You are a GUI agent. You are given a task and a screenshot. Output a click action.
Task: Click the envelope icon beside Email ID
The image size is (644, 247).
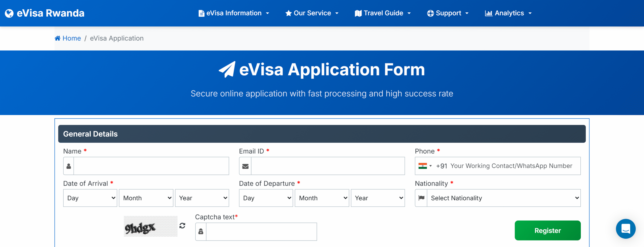[x=245, y=166]
